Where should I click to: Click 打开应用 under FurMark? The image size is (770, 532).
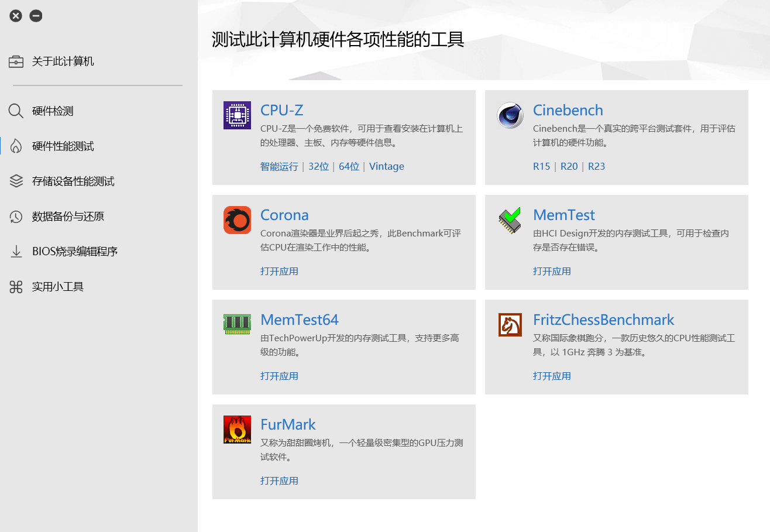point(279,480)
